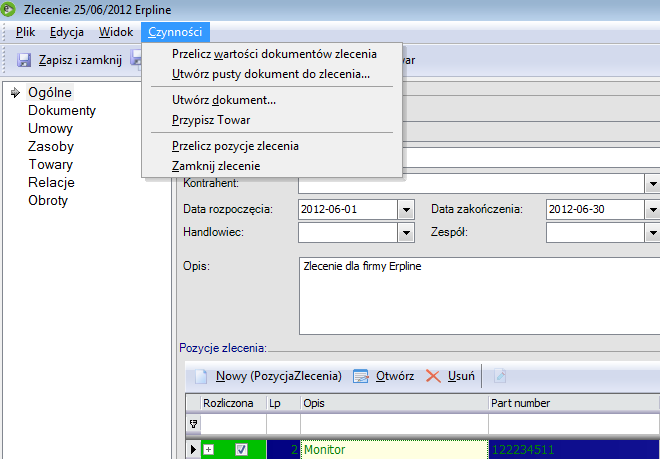660x459 pixels.
Task: Open the Data zakończenia date dropdown
Action: tap(652, 209)
